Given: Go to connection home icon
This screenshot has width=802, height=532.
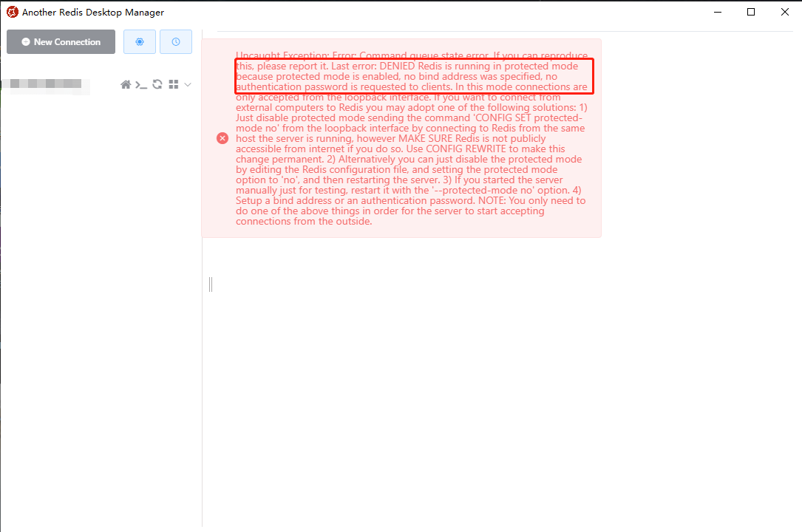Looking at the screenshot, I should coord(126,84).
